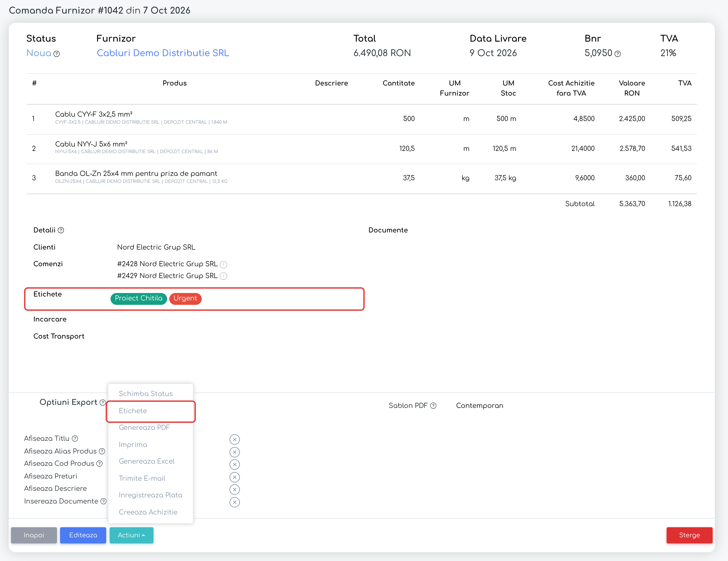Viewport: 728px width, 561px height.
Task: Click help icon beside Afiseaza Alias Produs
Action: pyautogui.click(x=102, y=451)
